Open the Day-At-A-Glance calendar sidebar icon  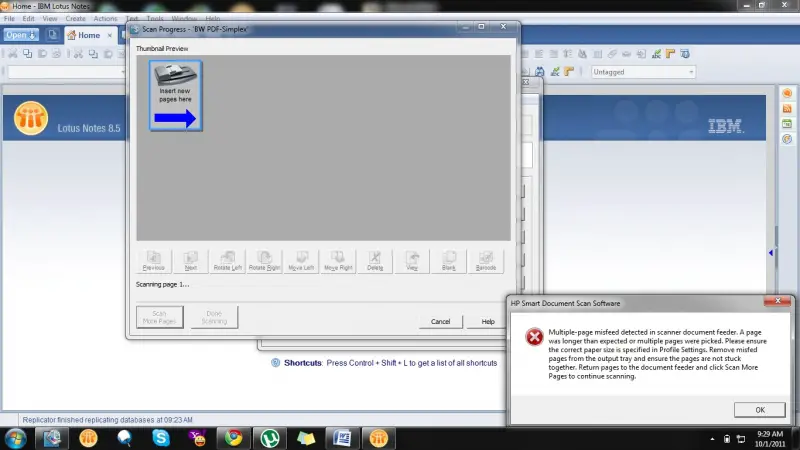787,123
